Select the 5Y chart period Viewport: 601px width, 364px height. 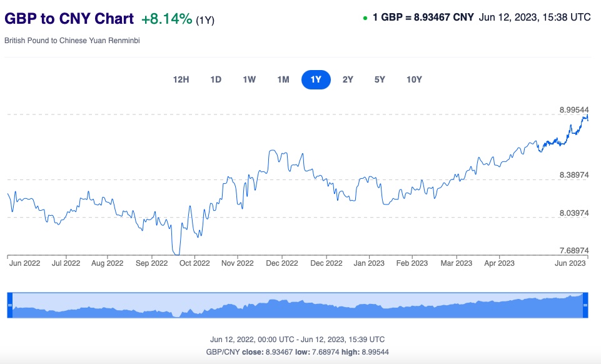pyautogui.click(x=380, y=79)
